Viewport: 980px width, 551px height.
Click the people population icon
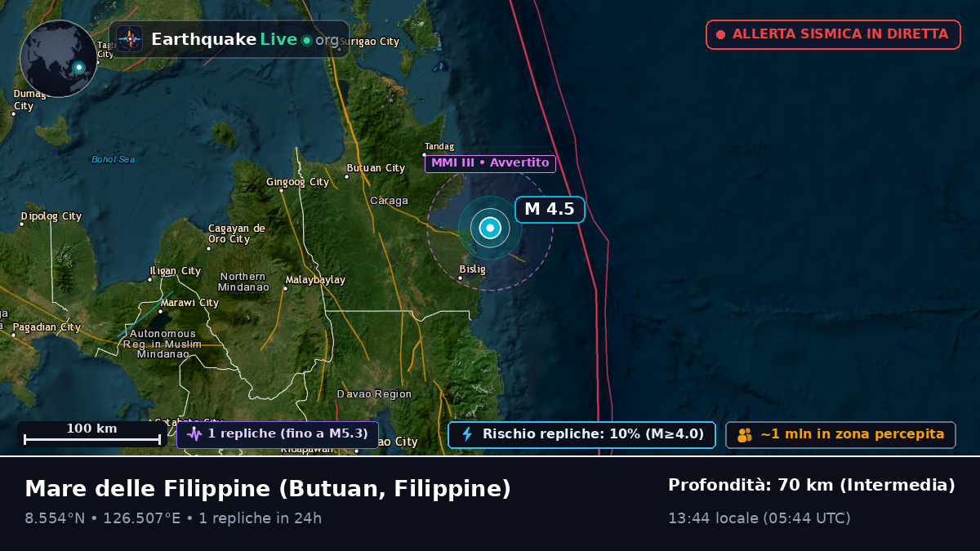(745, 435)
